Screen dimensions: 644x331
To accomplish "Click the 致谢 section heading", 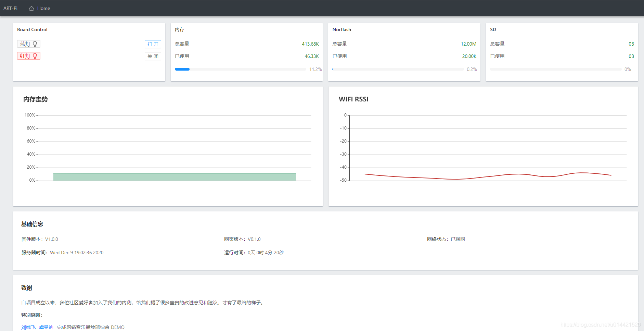I will 27,288.
